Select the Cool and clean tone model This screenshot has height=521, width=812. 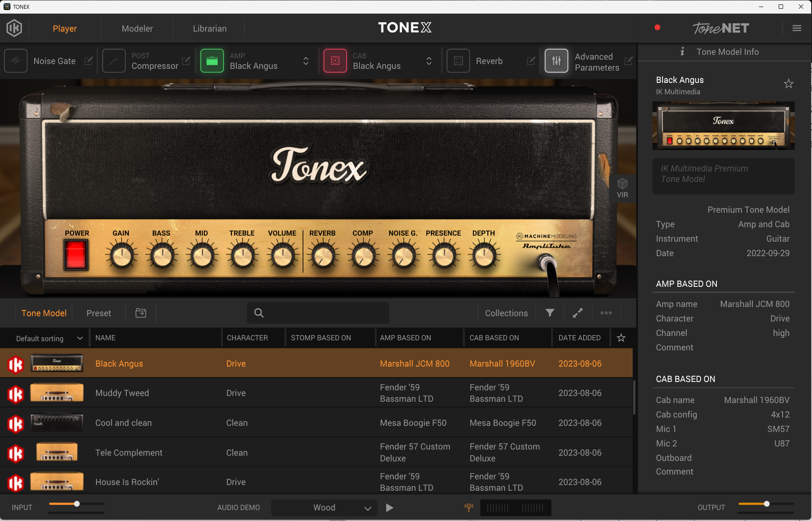316,423
